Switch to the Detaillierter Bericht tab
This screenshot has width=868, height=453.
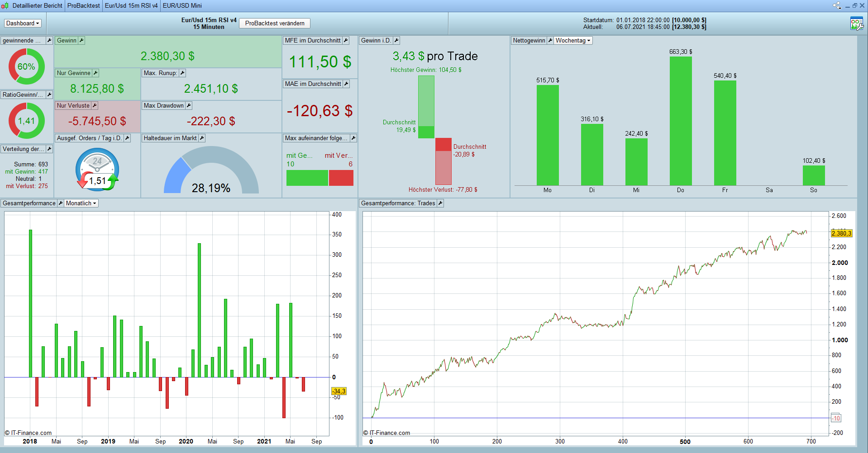coord(38,5)
